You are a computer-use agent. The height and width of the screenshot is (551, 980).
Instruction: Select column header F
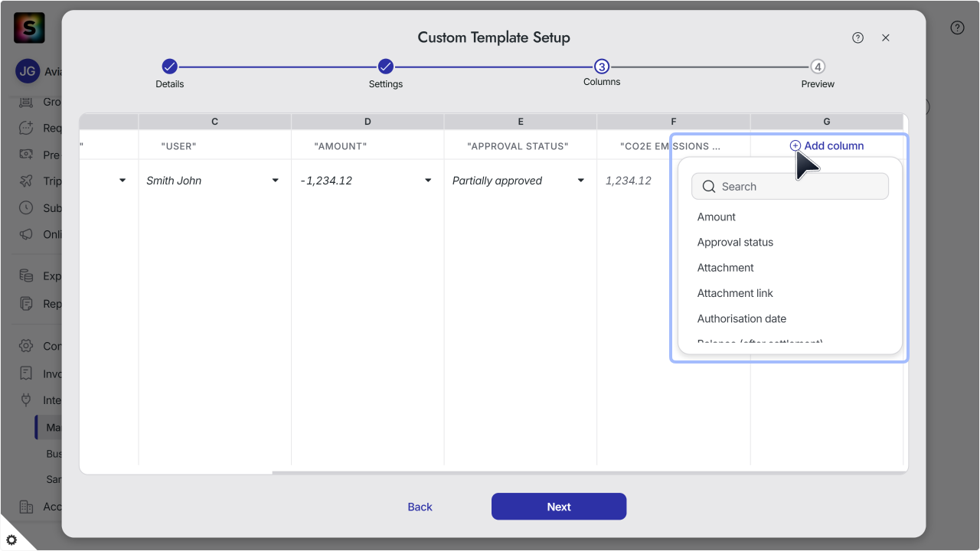tap(674, 122)
